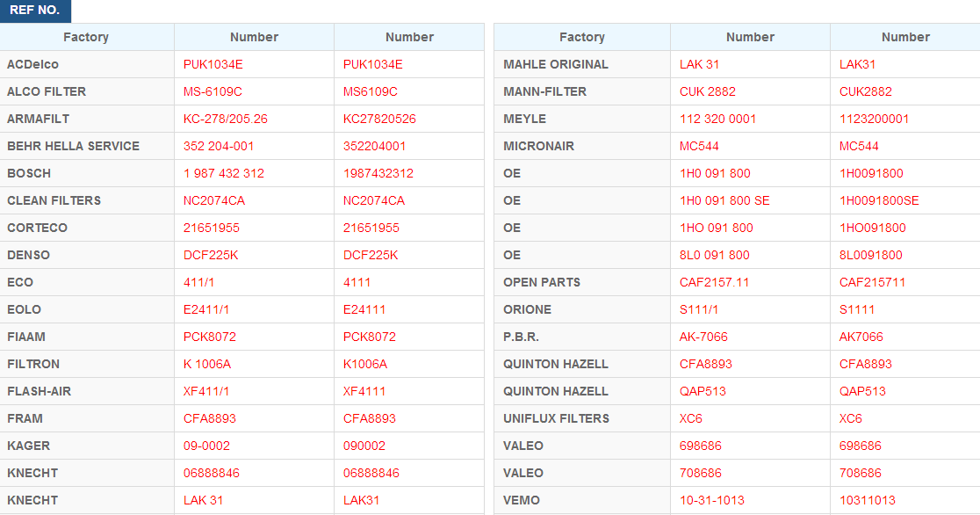The height and width of the screenshot is (515, 980).
Task: Open number S1111
Action: click(857, 309)
